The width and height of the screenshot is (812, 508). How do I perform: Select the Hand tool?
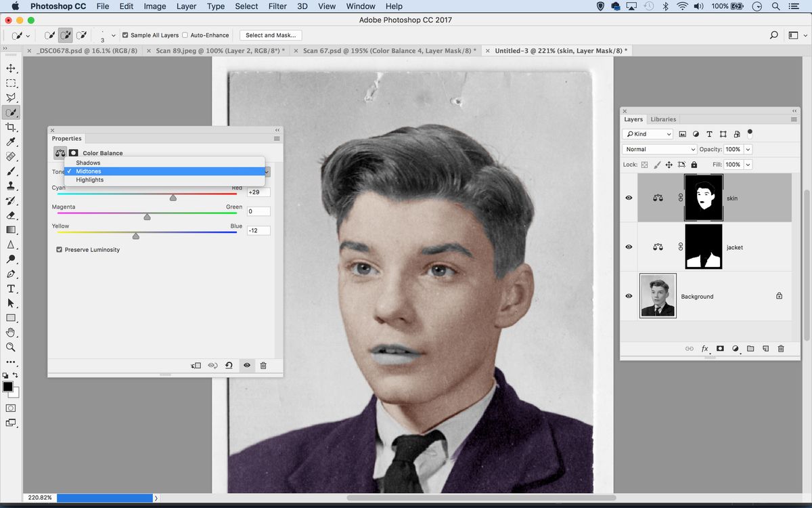click(11, 332)
